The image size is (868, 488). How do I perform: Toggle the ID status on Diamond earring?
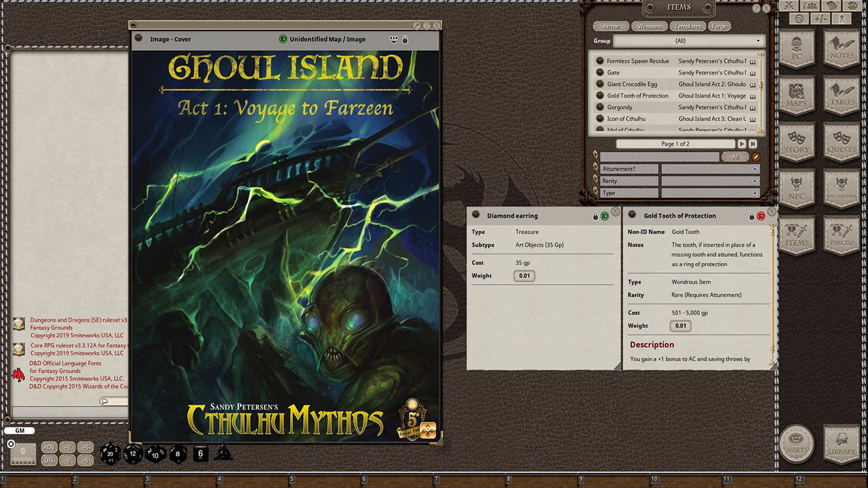coord(605,216)
